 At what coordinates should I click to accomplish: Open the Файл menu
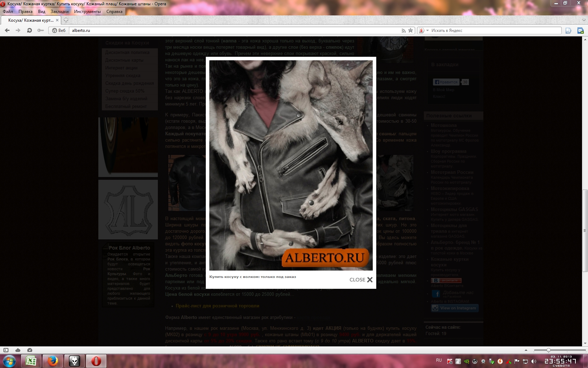[8, 12]
